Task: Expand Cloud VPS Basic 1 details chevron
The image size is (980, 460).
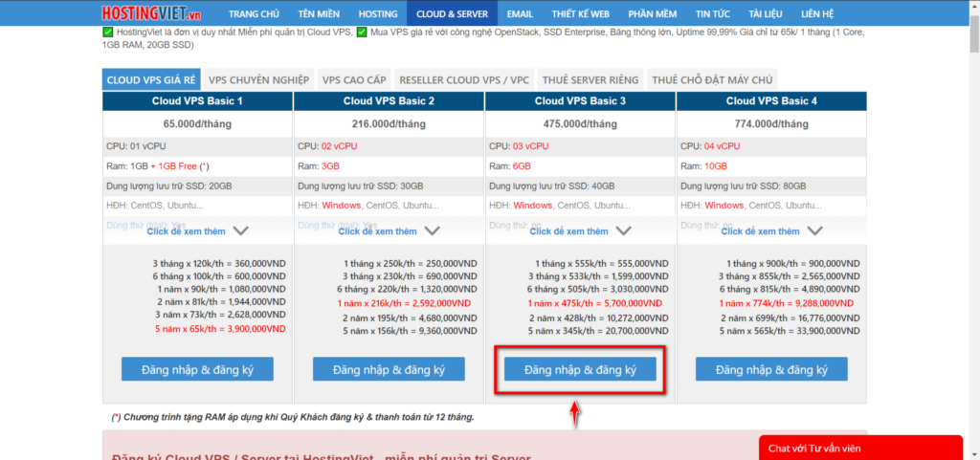Action: click(x=240, y=230)
